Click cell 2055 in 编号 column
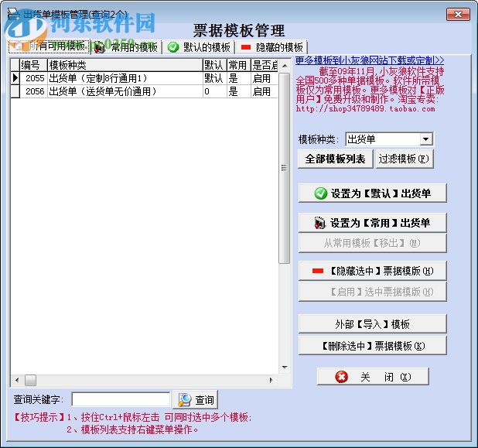The height and width of the screenshot is (448, 478). click(x=33, y=78)
